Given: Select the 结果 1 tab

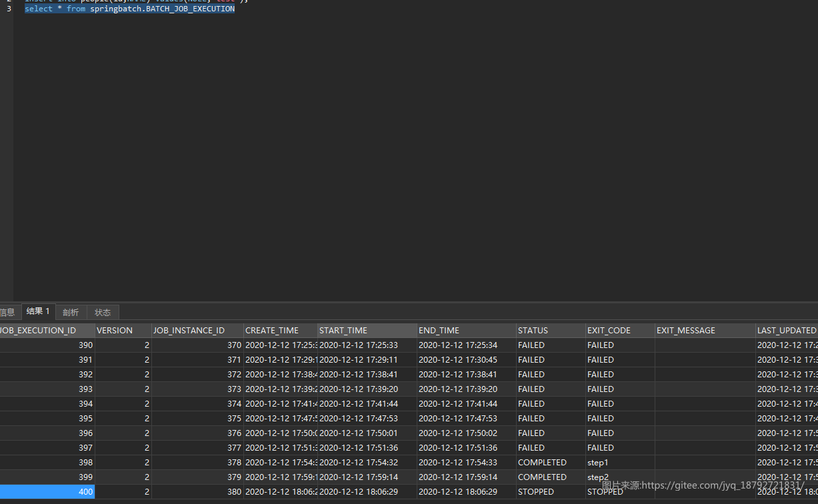Looking at the screenshot, I should [x=38, y=311].
